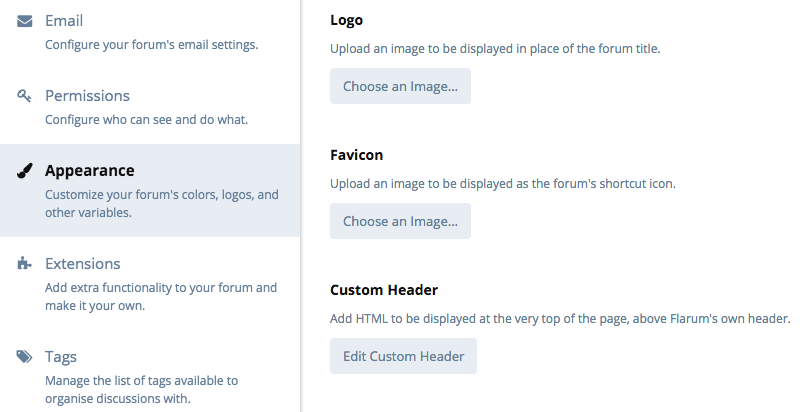
Task: Navigate to the Tags section
Action: tap(60, 357)
